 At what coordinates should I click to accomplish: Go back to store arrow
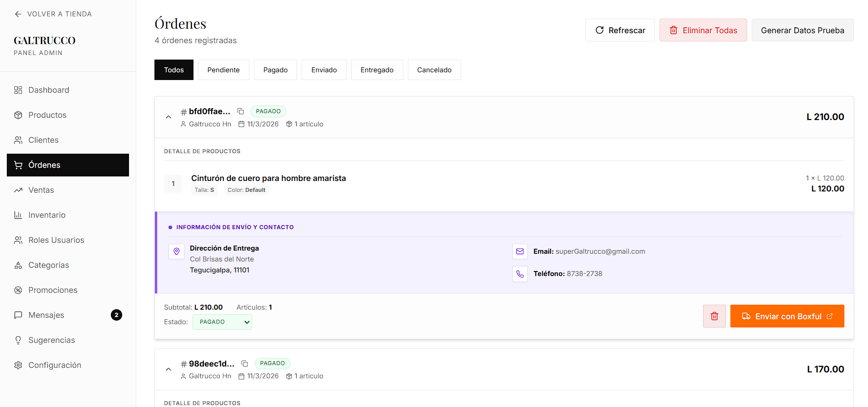18,14
